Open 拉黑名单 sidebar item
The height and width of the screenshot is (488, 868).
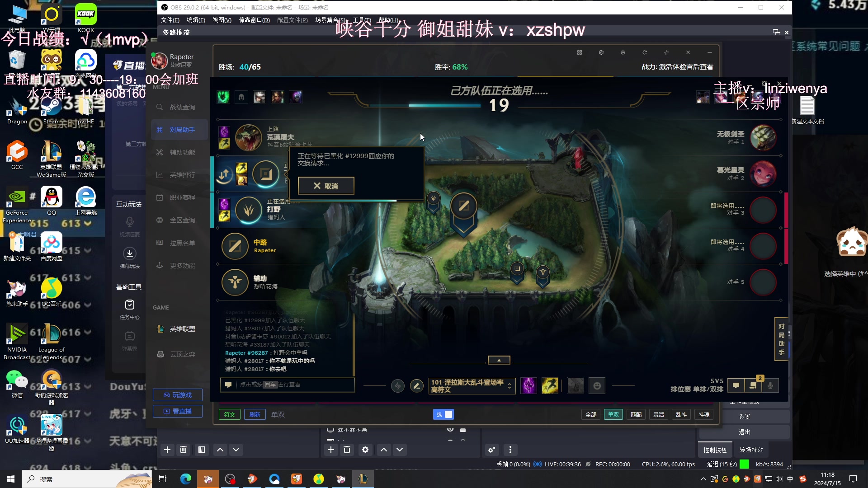pyautogui.click(x=176, y=243)
